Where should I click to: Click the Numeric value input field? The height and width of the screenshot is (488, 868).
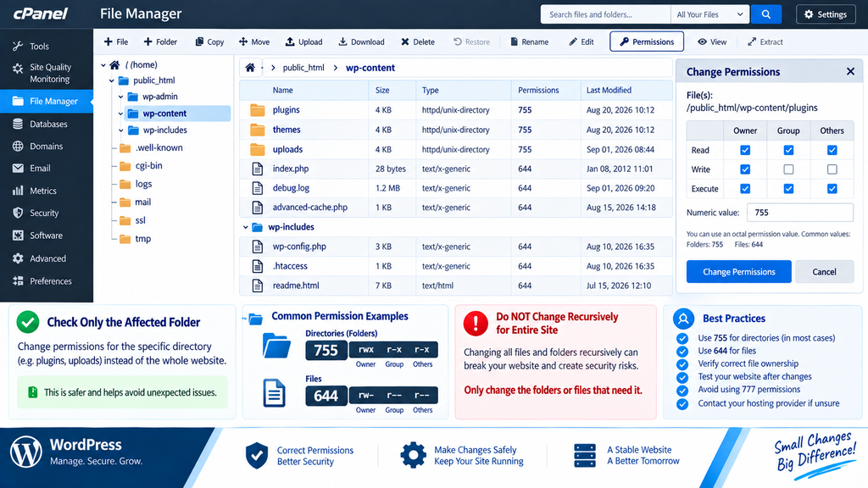tap(800, 213)
